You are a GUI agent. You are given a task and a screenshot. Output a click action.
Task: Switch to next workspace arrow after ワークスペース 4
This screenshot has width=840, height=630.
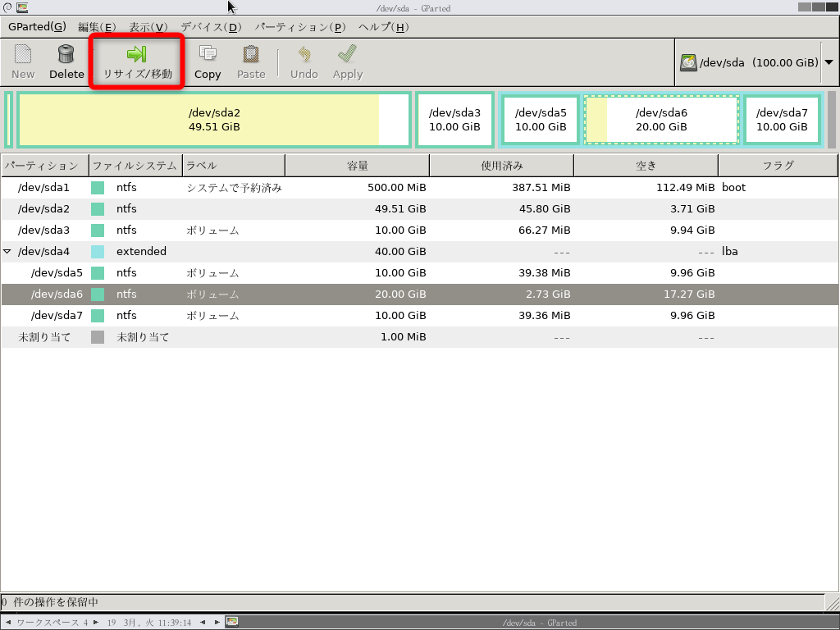[96, 623]
